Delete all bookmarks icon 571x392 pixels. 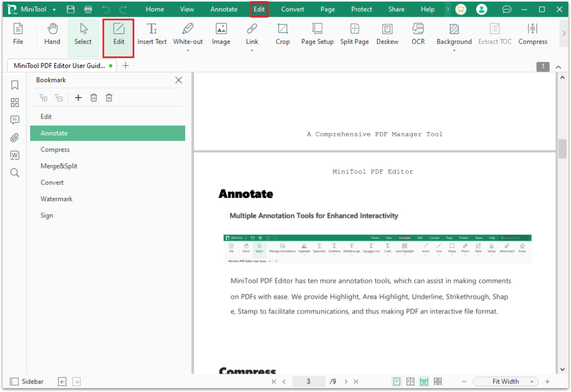click(109, 98)
